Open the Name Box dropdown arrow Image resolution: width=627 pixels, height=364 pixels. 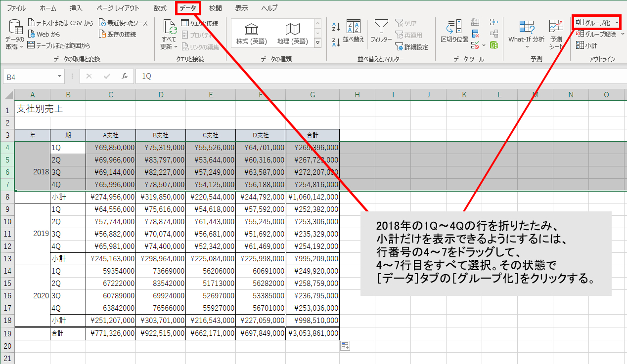click(x=60, y=77)
